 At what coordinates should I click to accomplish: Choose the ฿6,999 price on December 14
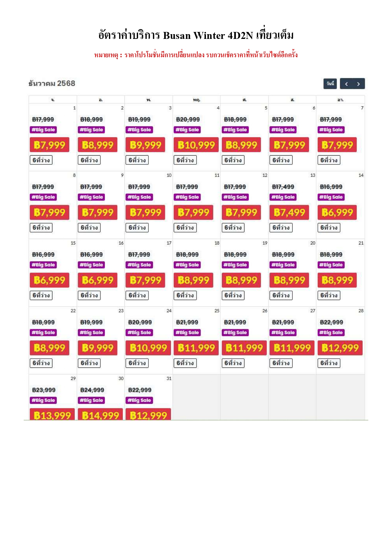(x=337, y=213)
